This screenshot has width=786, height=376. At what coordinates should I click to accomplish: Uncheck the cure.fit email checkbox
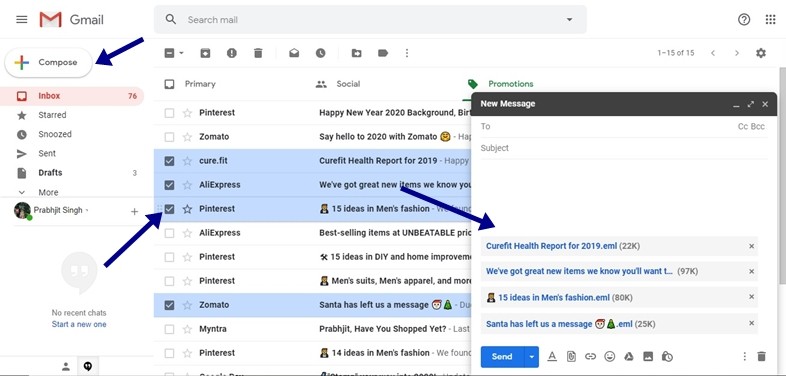pos(169,161)
